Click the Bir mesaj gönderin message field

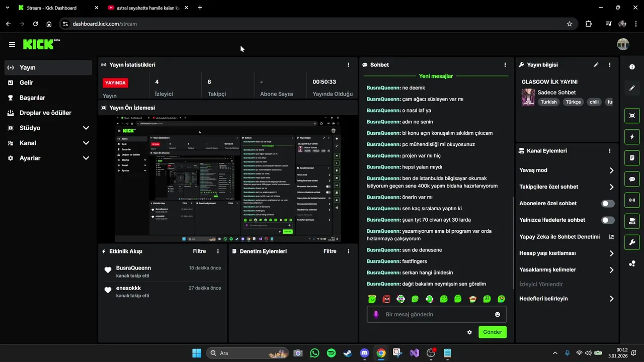pyautogui.click(x=437, y=314)
